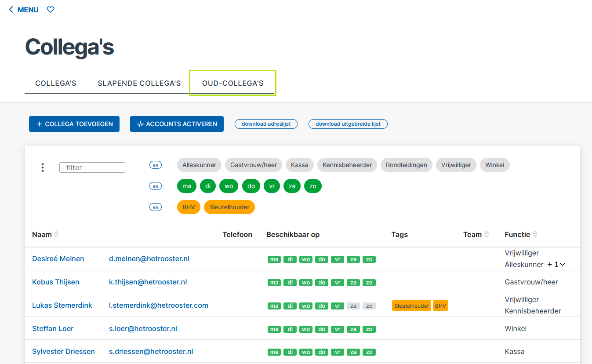Image resolution: width=592 pixels, height=364 pixels.
Task: Toggle the di day filter
Action: pos(208,186)
